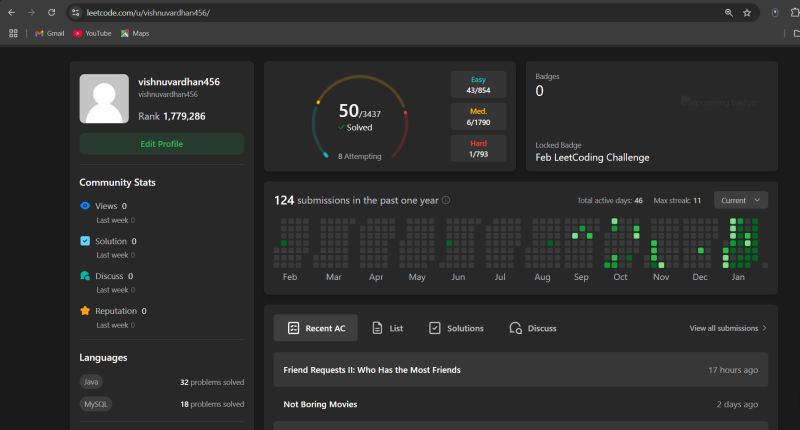Click the zoom magnifier icon in address bar

[x=729, y=13]
